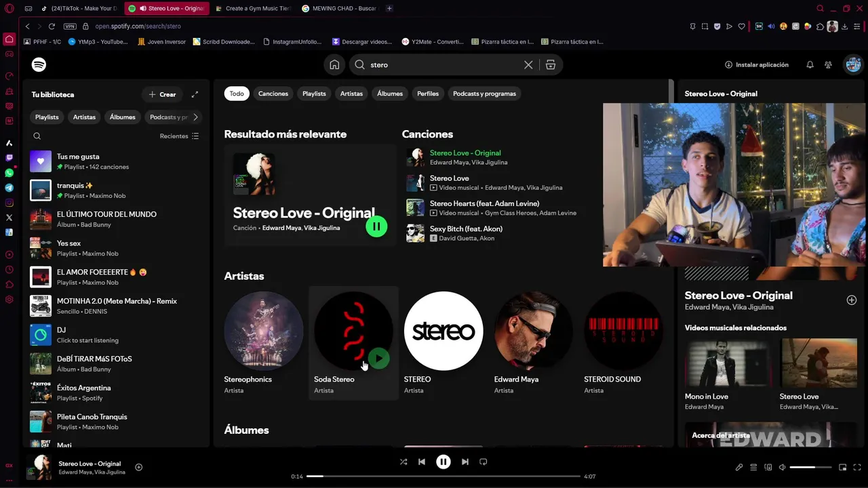Open lyrics microphone icon
The height and width of the screenshot is (488, 868).
[739, 467]
